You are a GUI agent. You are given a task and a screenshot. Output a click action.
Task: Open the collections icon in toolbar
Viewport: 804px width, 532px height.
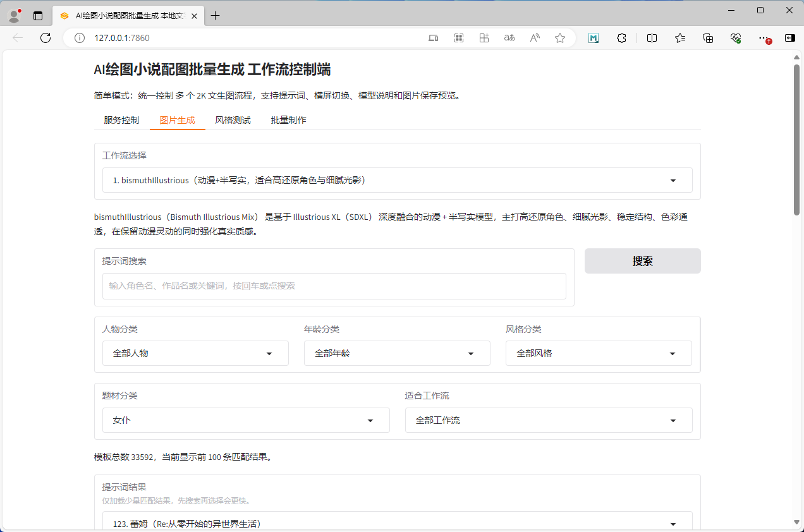point(708,38)
